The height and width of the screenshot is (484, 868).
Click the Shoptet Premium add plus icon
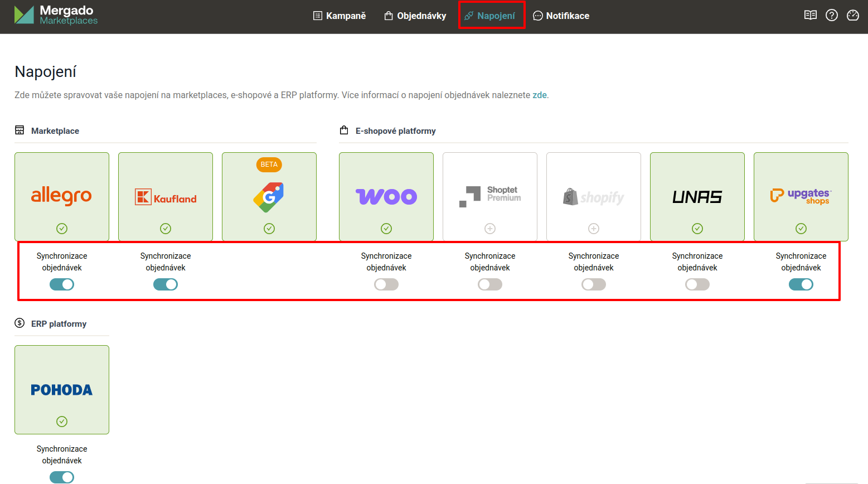[x=490, y=229]
